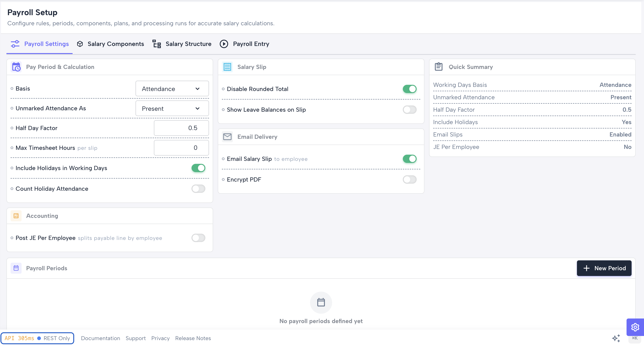644x347 pixels.
Task: Open the Documentation link
Action: click(101, 338)
